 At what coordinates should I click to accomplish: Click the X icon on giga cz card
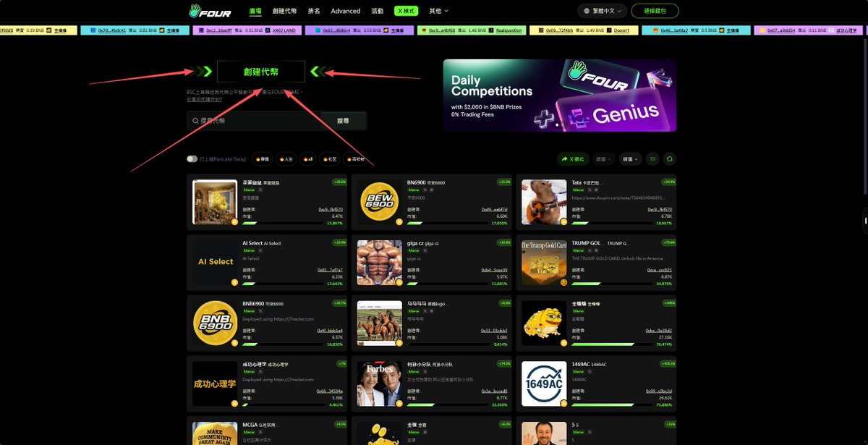click(x=425, y=250)
